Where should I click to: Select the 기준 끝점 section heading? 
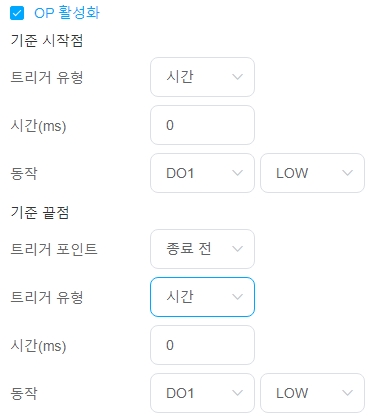click(40, 213)
